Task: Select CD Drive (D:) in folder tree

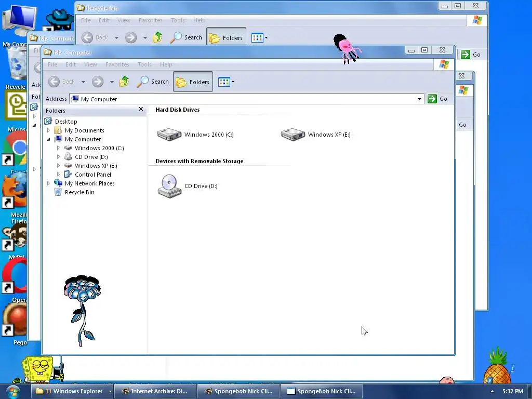Action: click(91, 157)
